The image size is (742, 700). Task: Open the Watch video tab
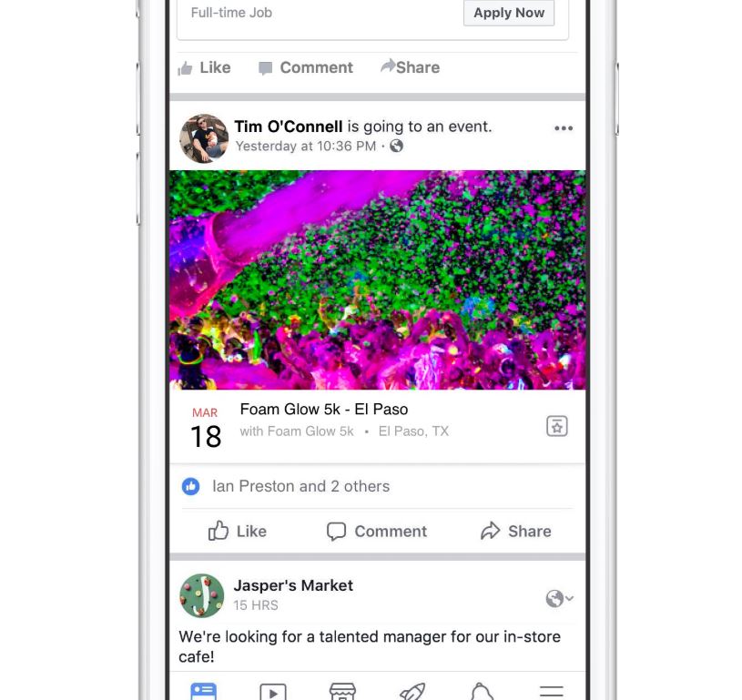point(273,692)
